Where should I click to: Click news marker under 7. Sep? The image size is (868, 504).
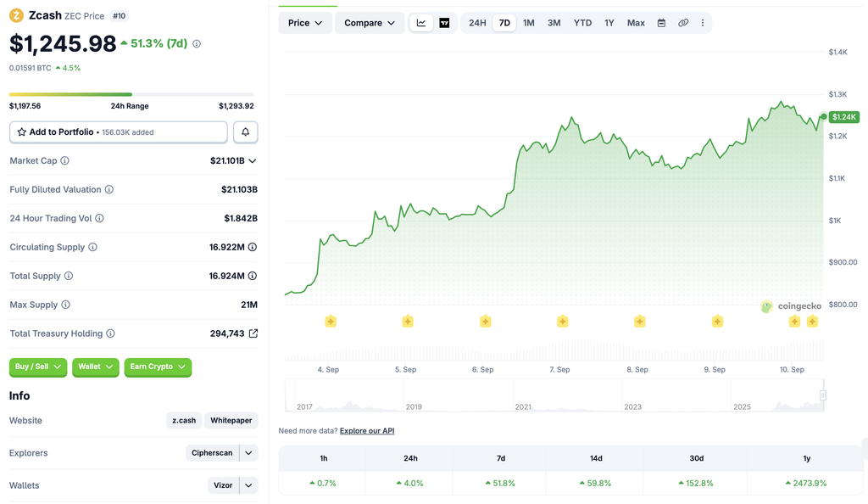tap(563, 322)
